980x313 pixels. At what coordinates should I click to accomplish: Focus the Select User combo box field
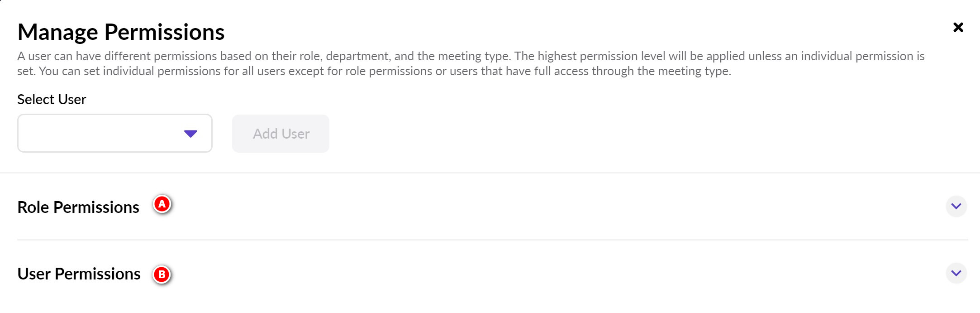point(100,133)
